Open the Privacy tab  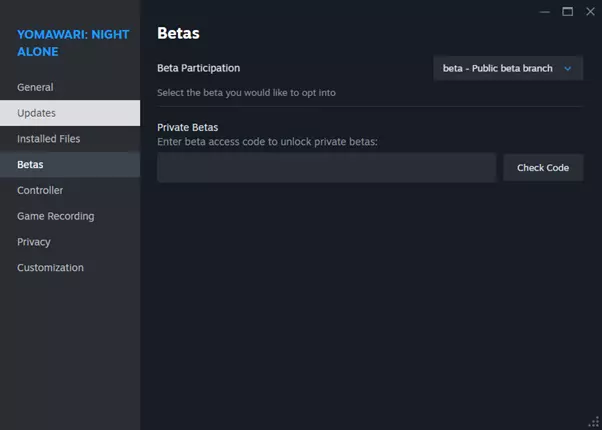pos(34,242)
